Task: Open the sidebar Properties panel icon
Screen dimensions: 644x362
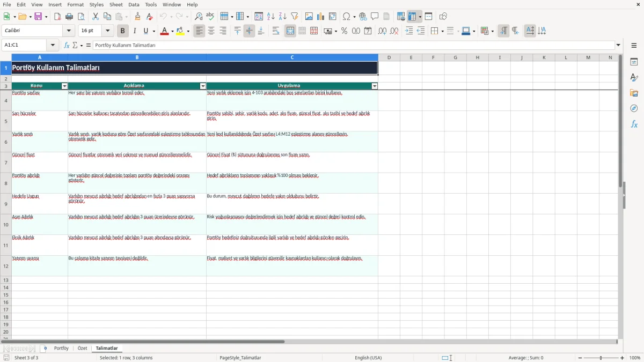Action: click(634, 62)
